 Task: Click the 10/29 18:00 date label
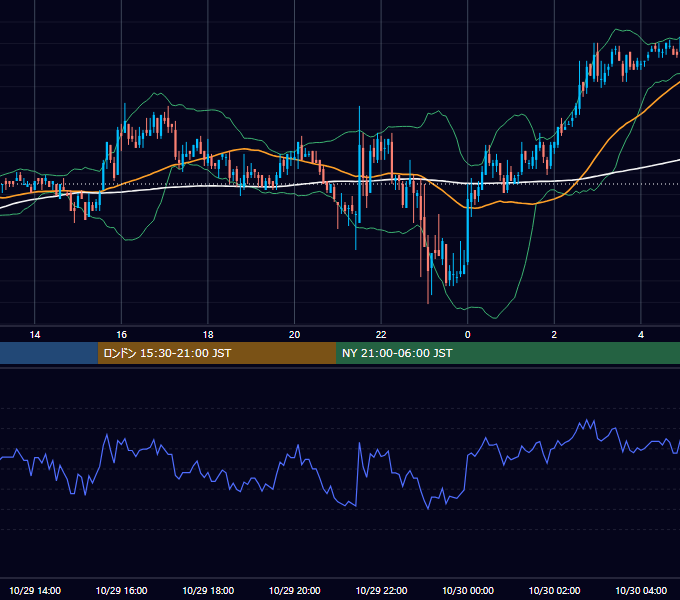208,590
